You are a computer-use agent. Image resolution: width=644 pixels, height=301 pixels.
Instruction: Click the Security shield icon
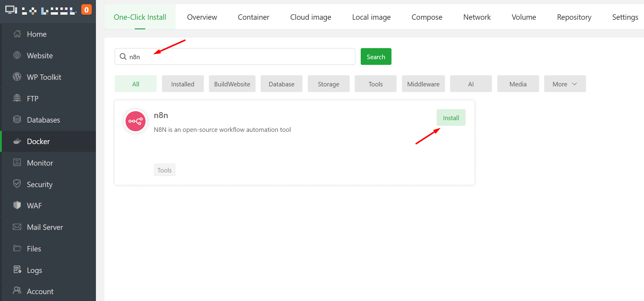coord(17,184)
